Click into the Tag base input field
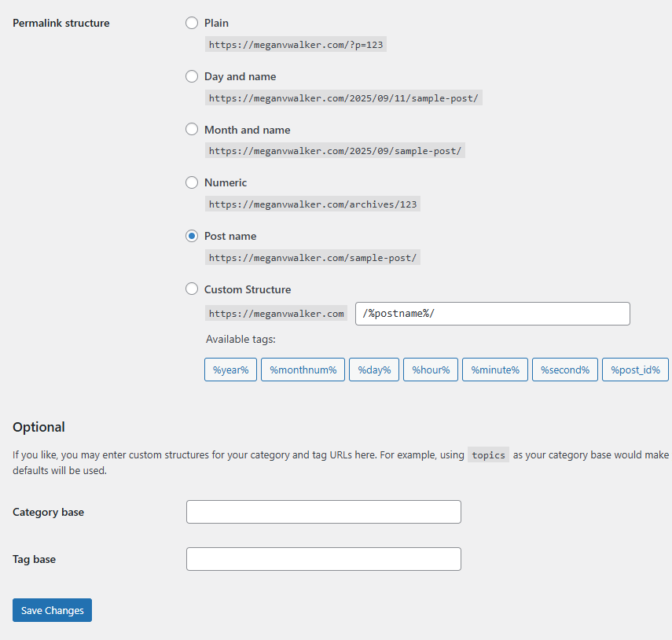 pyautogui.click(x=323, y=559)
